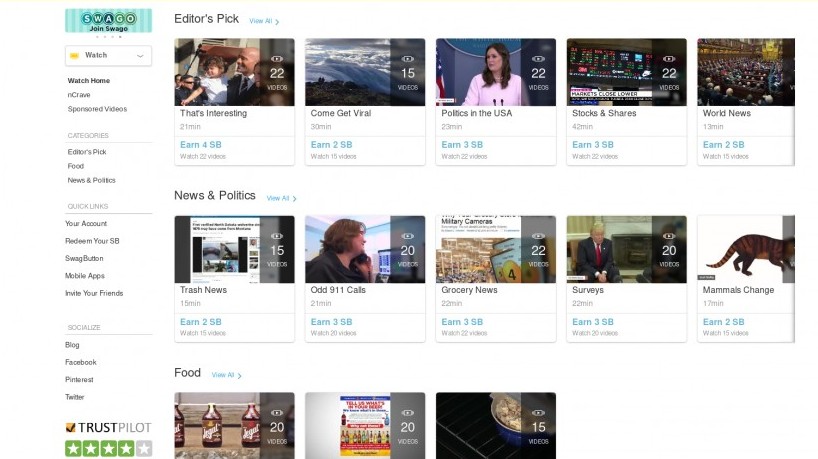Open the Facebook link
The height and width of the screenshot is (459, 818).
80,362
